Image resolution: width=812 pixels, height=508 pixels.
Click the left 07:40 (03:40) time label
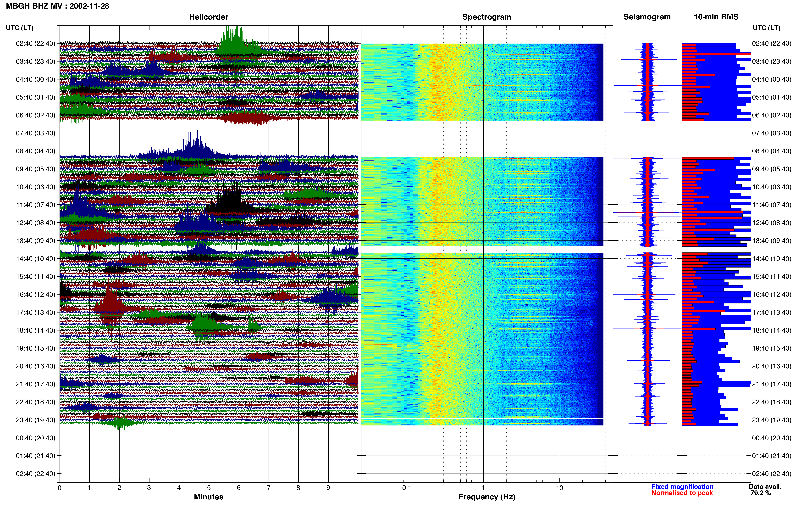coord(36,133)
